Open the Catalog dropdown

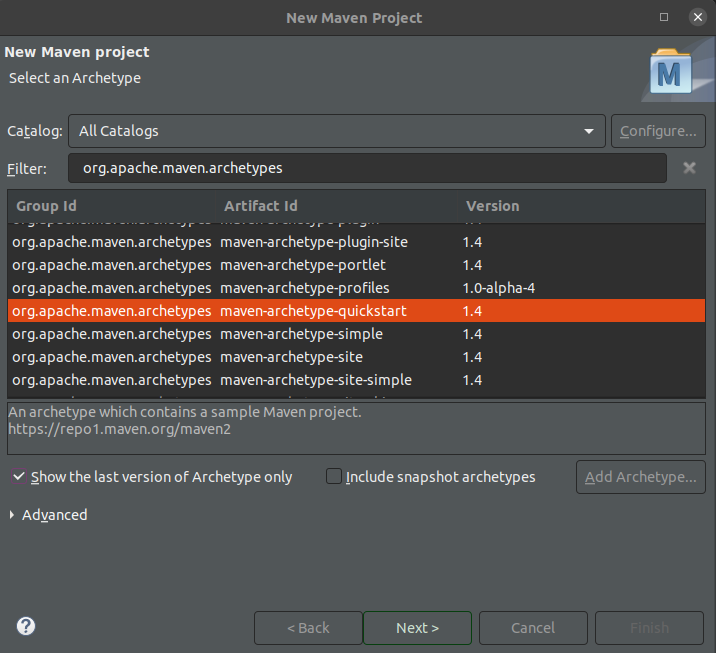click(337, 131)
